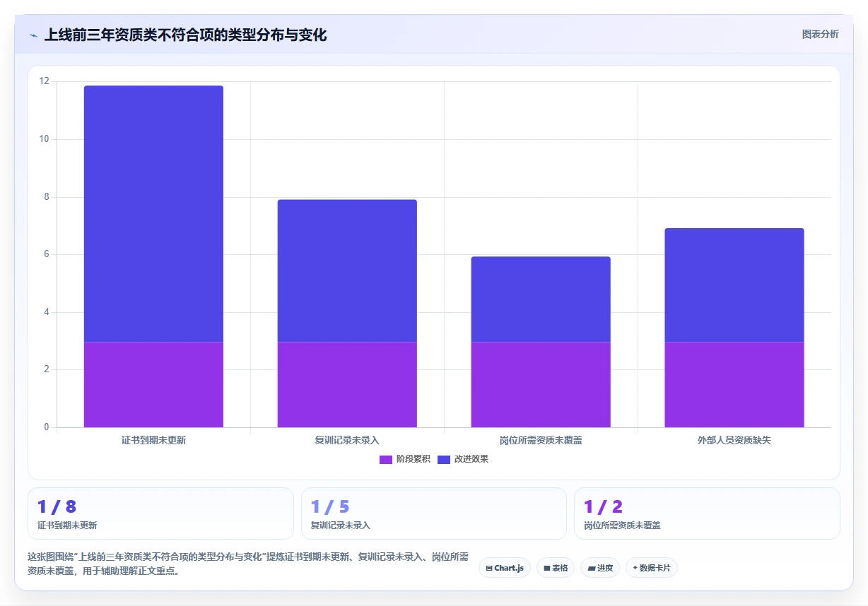Click the 图表分析 label

820,34
